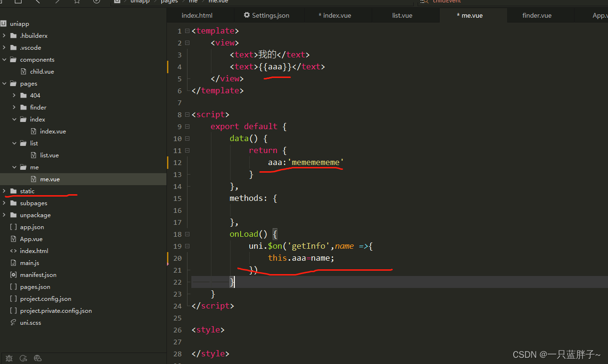Fold the uni.$on callback at line 19

[x=187, y=246]
